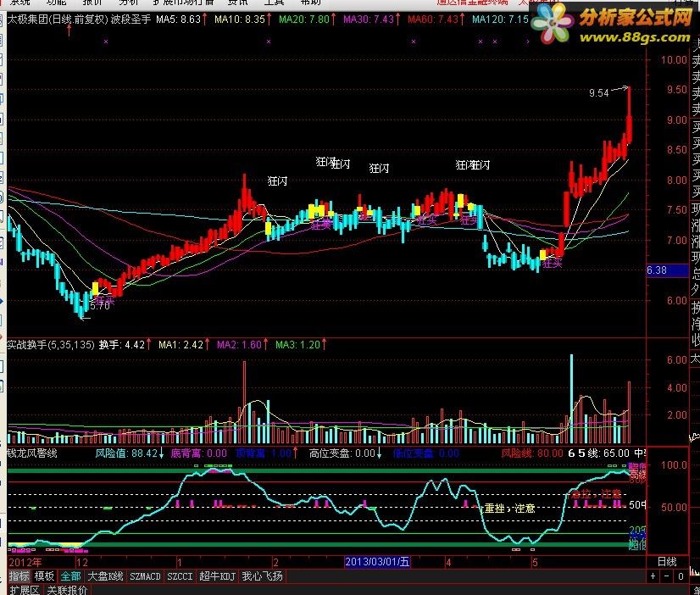Click the tallest red turnover bar
Viewport: 700px width, 595px height.
click(x=244, y=402)
